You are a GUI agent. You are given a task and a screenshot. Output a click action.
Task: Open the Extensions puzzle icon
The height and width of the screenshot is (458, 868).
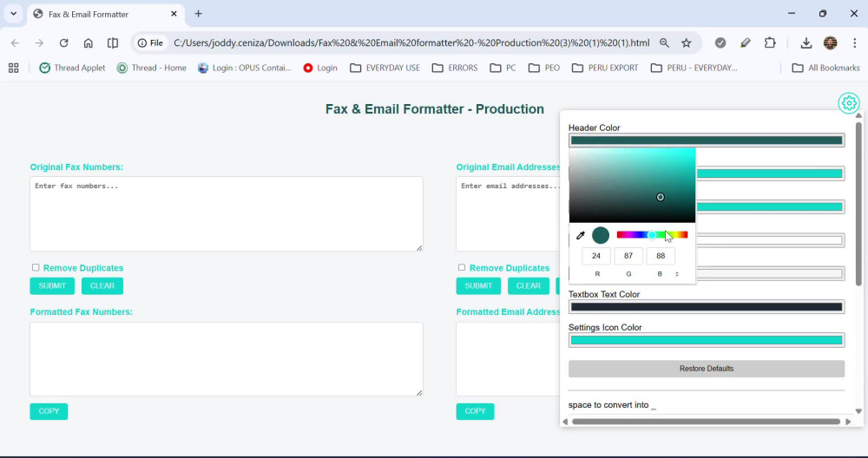coord(770,43)
